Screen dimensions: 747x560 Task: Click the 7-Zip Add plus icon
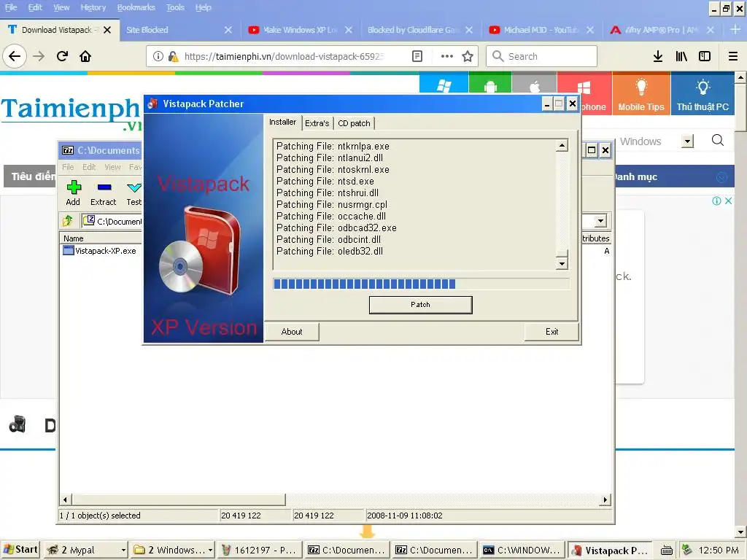click(74, 187)
